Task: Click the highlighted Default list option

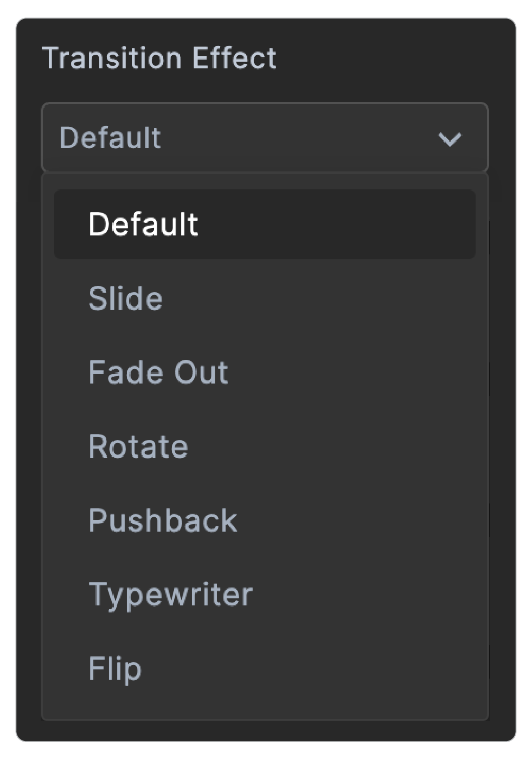Action: [x=143, y=224]
